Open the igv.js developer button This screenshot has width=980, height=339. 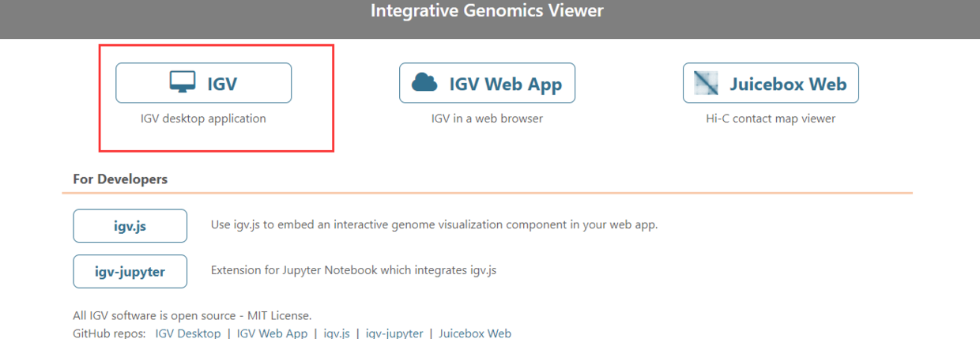pos(130,225)
